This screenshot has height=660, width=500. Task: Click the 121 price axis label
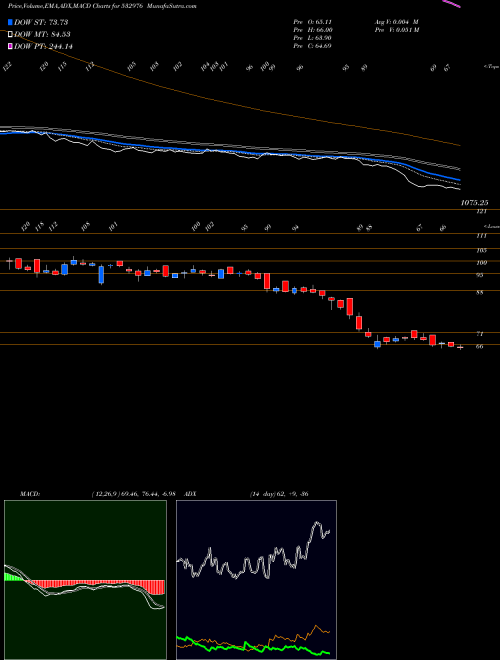482,211
